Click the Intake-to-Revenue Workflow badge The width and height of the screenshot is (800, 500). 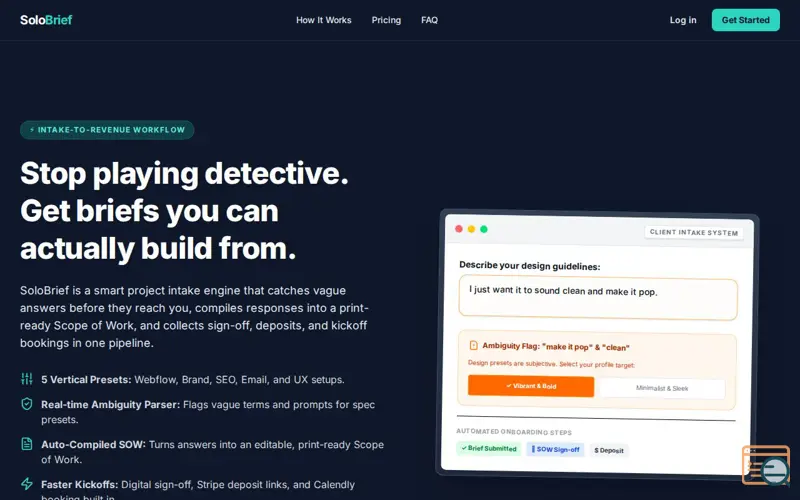coord(107,130)
